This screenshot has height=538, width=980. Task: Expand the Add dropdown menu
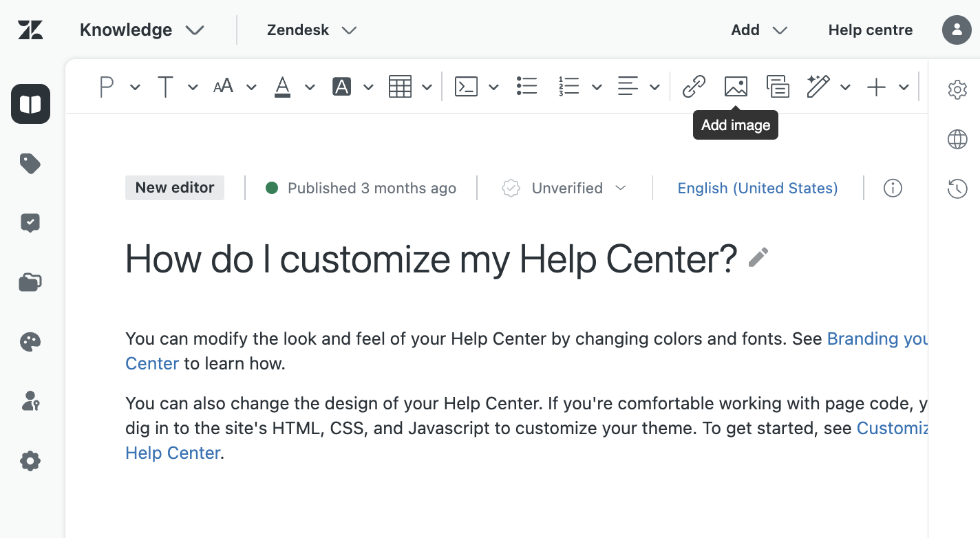click(x=758, y=30)
